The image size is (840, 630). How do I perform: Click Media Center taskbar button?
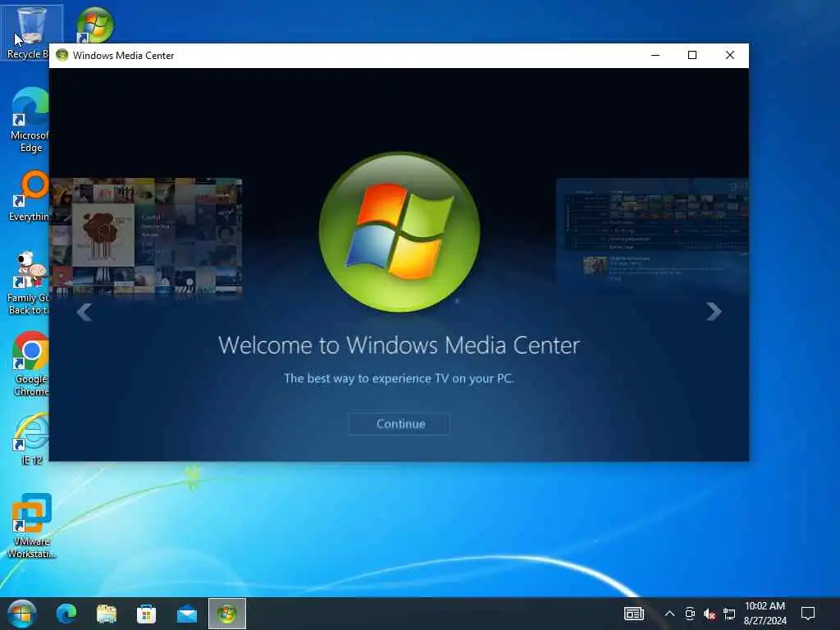227,614
